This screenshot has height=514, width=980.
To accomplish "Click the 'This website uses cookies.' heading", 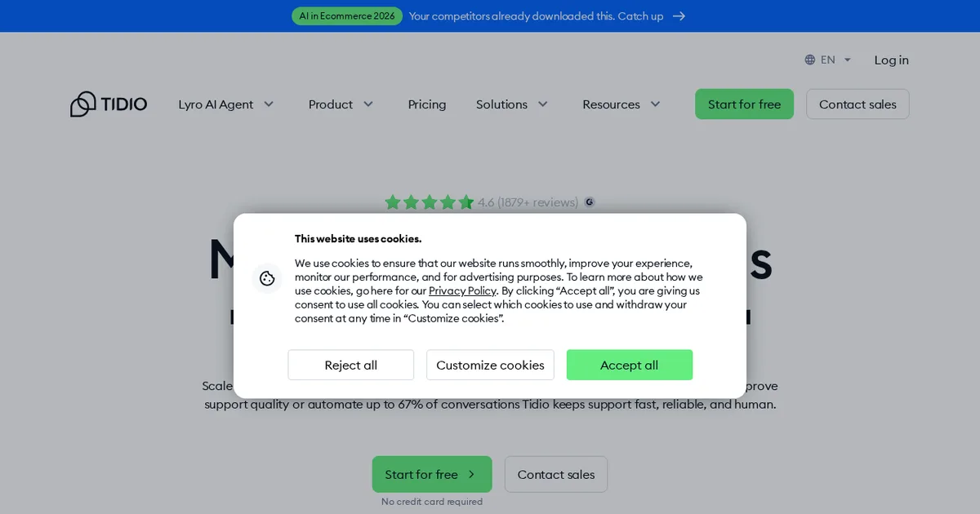I will tap(359, 239).
